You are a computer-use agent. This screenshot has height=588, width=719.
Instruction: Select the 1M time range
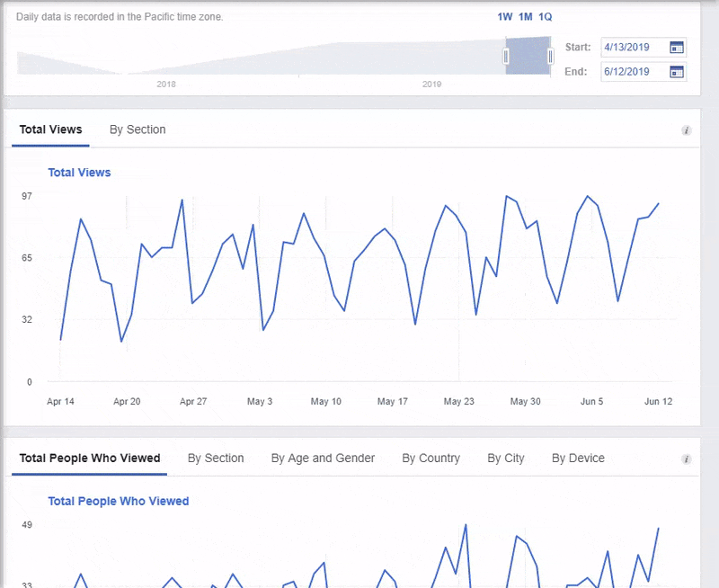(x=526, y=17)
